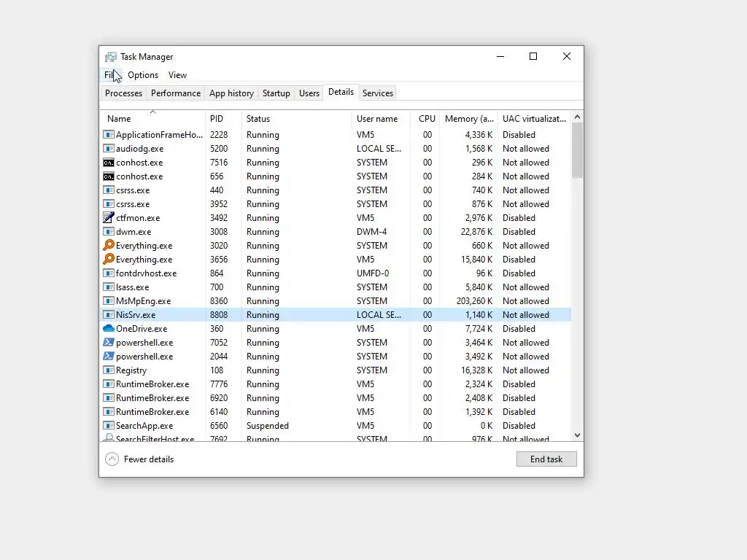The height and width of the screenshot is (560, 747).
Task: Click icon of RuntimeBroker.exe PID 7776
Action: tap(109, 384)
